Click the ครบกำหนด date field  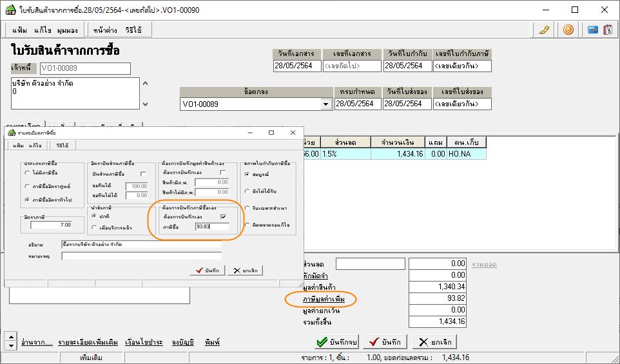[358, 104]
